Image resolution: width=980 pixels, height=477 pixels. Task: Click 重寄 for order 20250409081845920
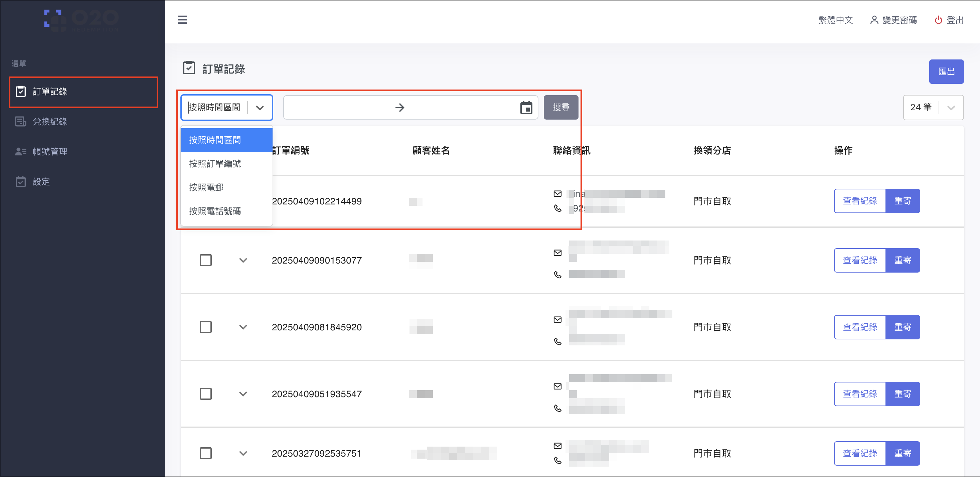click(903, 327)
